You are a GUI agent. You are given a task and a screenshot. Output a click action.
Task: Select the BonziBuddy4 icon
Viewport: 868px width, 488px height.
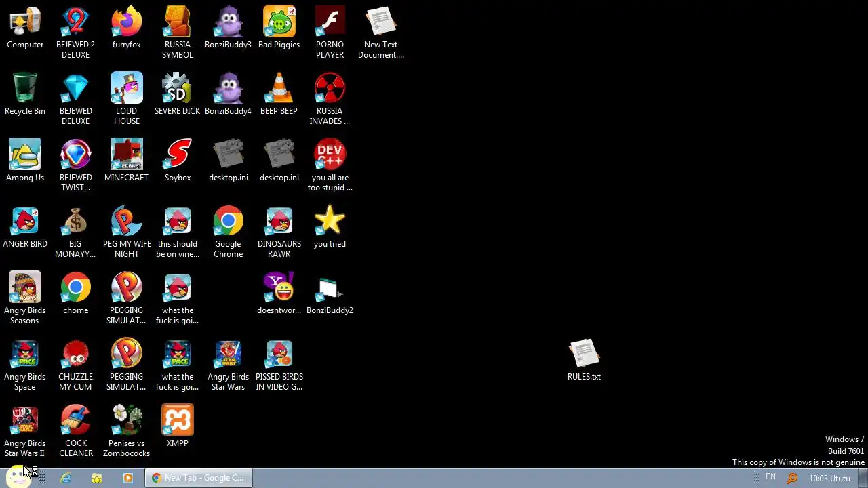coord(228,89)
